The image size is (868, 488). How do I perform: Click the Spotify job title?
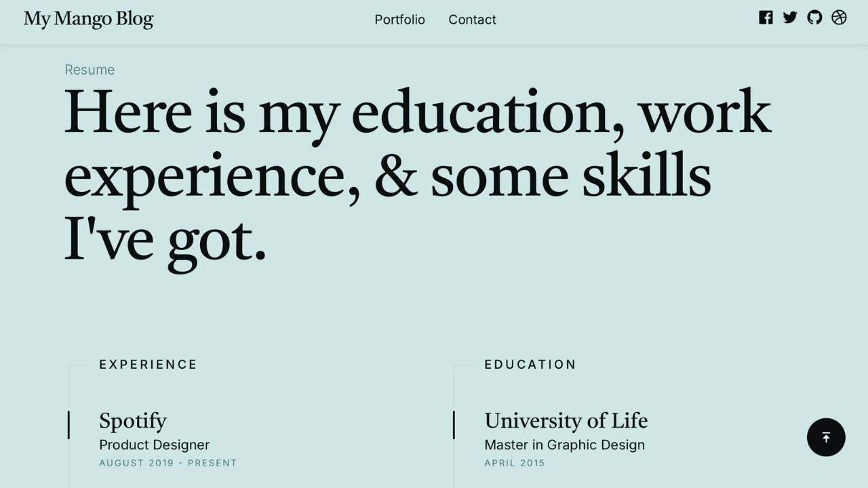coord(133,421)
